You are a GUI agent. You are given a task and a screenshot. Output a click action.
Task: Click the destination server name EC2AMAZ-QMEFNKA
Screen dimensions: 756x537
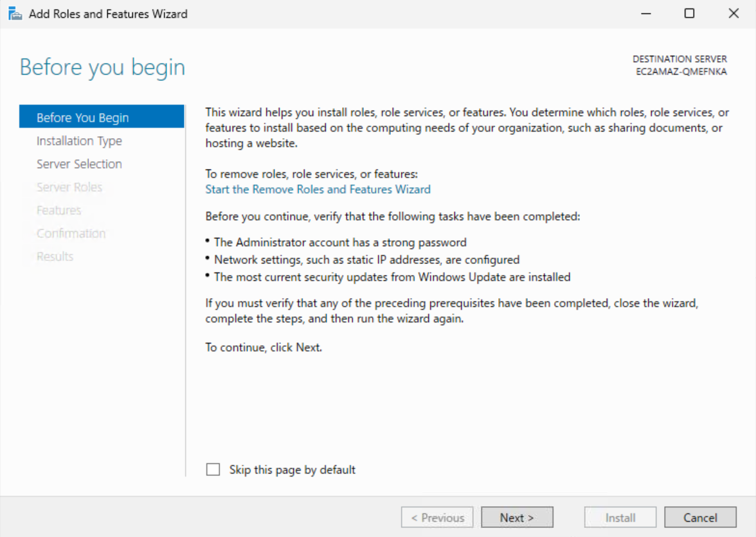click(x=681, y=72)
